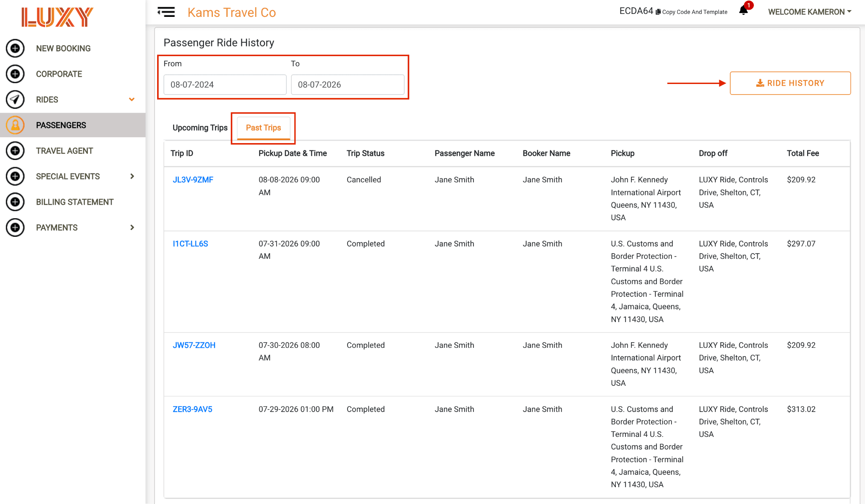The width and height of the screenshot is (865, 504).
Task: Click the From date field
Action: click(x=225, y=84)
